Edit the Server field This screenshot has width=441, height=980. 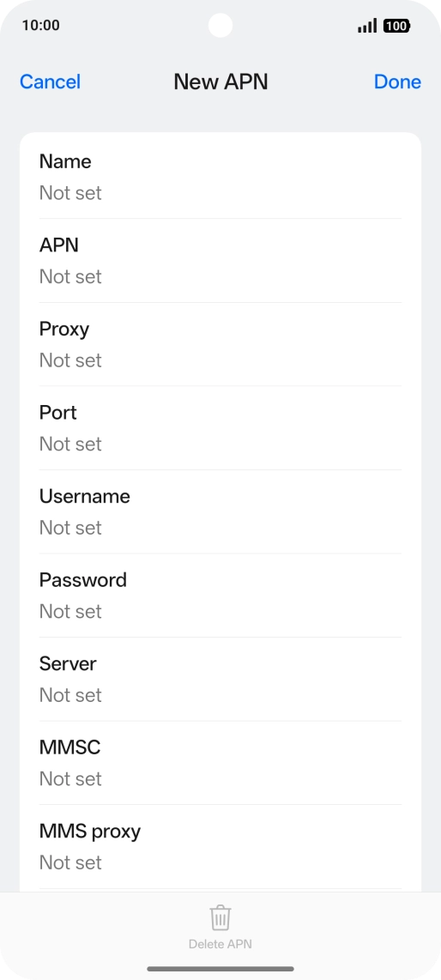[x=220, y=680]
